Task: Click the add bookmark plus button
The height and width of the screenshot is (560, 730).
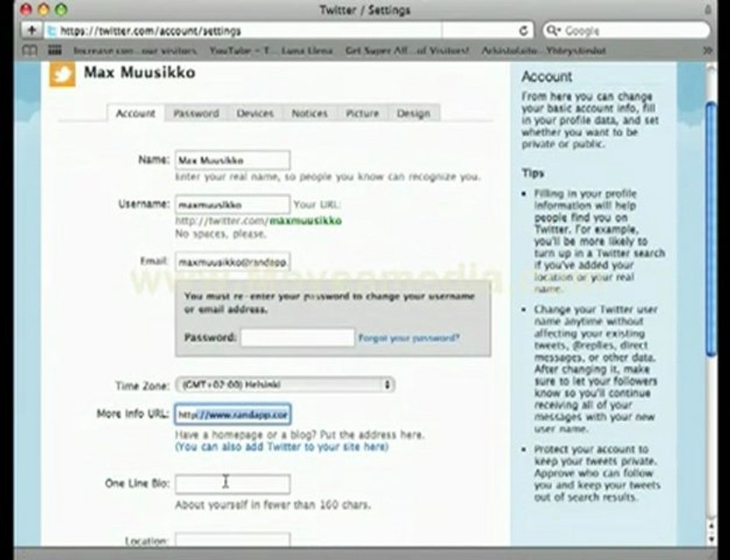Action: (x=32, y=31)
